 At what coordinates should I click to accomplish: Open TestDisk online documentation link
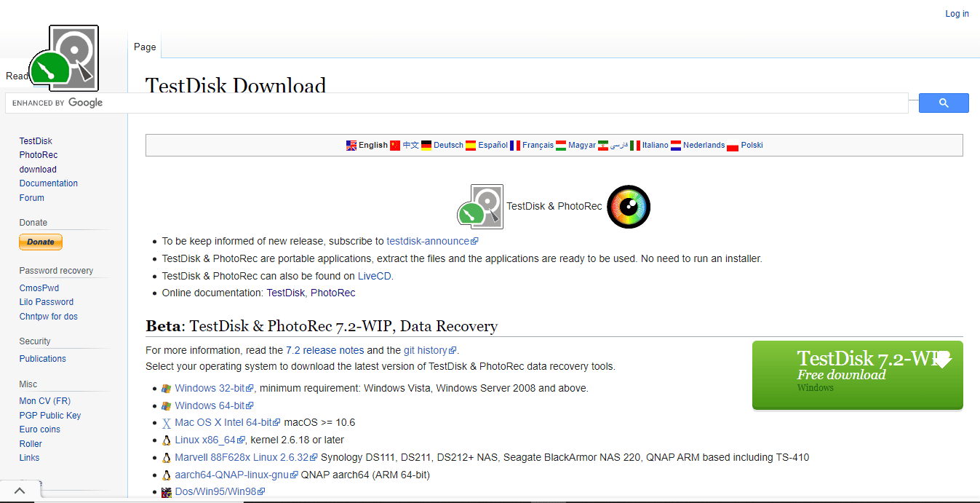coord(286,293)
